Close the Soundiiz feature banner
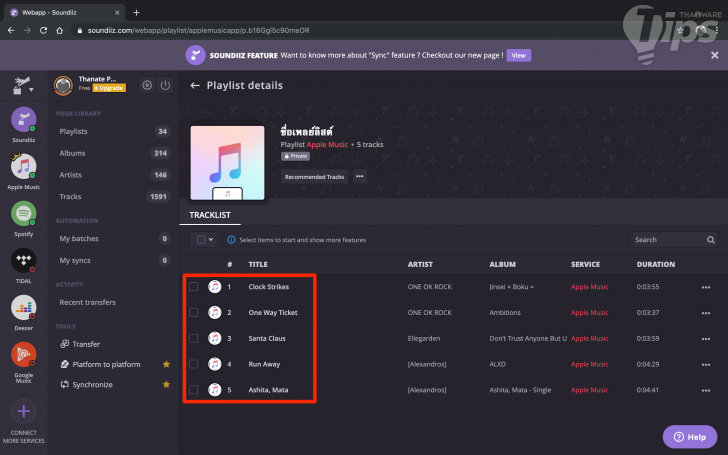The height and width of the screenshot is (455, 728). [x=715, y=55]
